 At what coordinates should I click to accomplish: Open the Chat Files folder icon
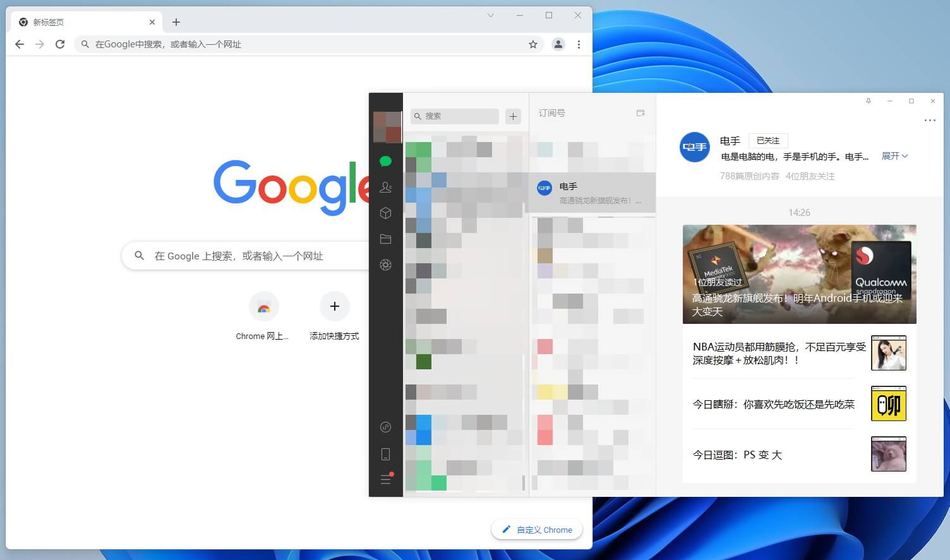(x=386, y=239)
